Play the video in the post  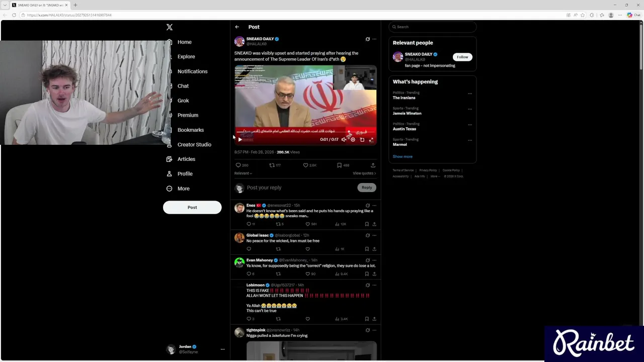240,139
